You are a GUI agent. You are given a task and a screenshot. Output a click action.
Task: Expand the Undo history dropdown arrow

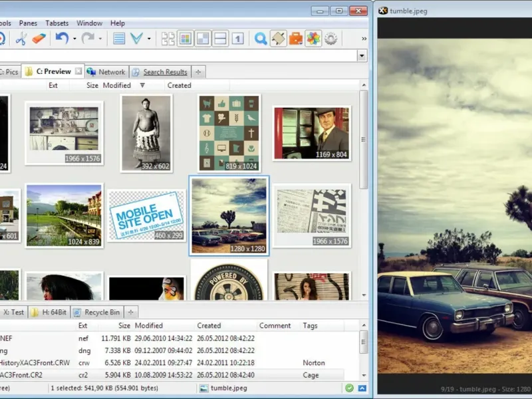[74, 39]
